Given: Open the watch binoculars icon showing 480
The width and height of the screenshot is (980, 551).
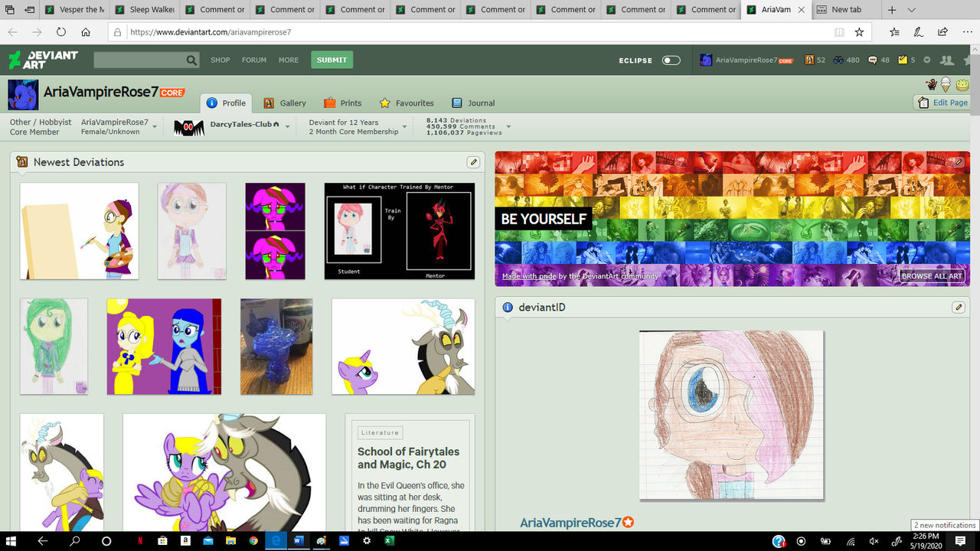Looking at the screenshot, I should 846,60.
